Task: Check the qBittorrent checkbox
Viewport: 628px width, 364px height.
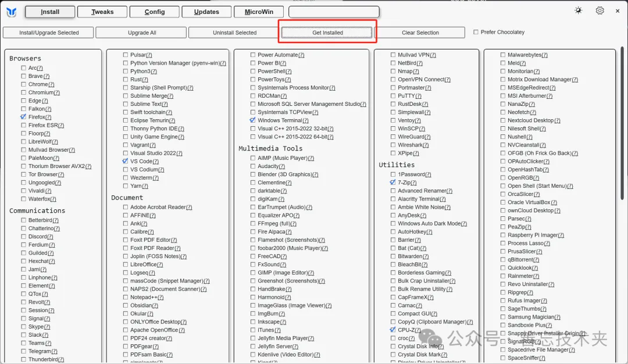Action: click(x=502, y=259)
